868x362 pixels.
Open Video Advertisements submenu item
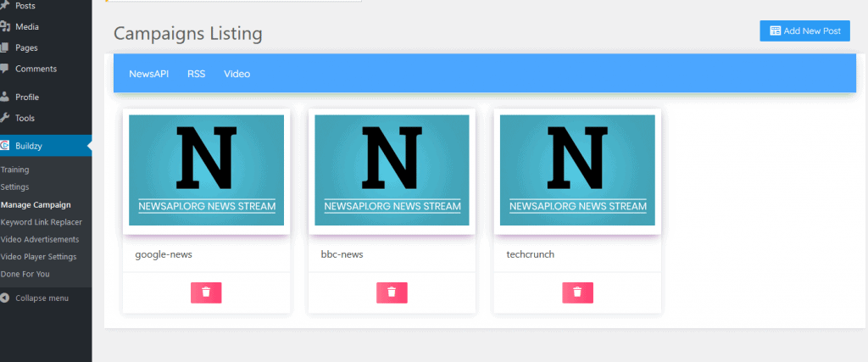tap(40, 239)
